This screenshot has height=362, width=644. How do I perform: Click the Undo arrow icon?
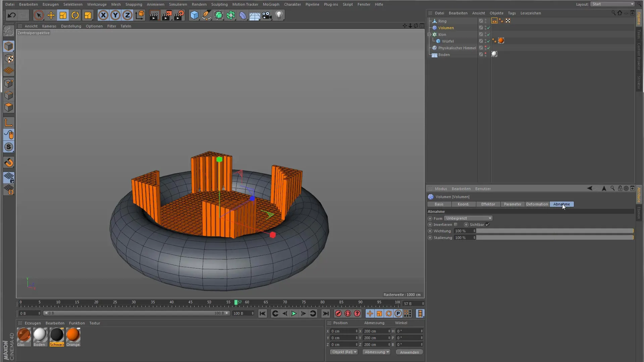click(x=11, y=15)
